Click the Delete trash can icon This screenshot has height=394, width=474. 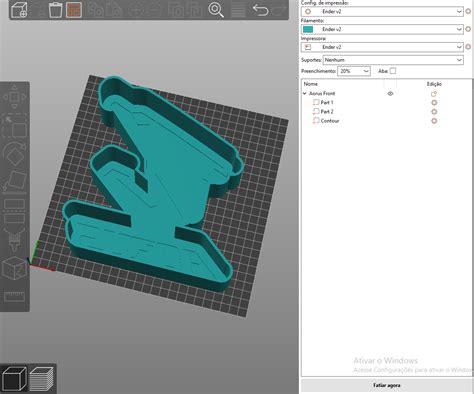[x=55, y=10]
